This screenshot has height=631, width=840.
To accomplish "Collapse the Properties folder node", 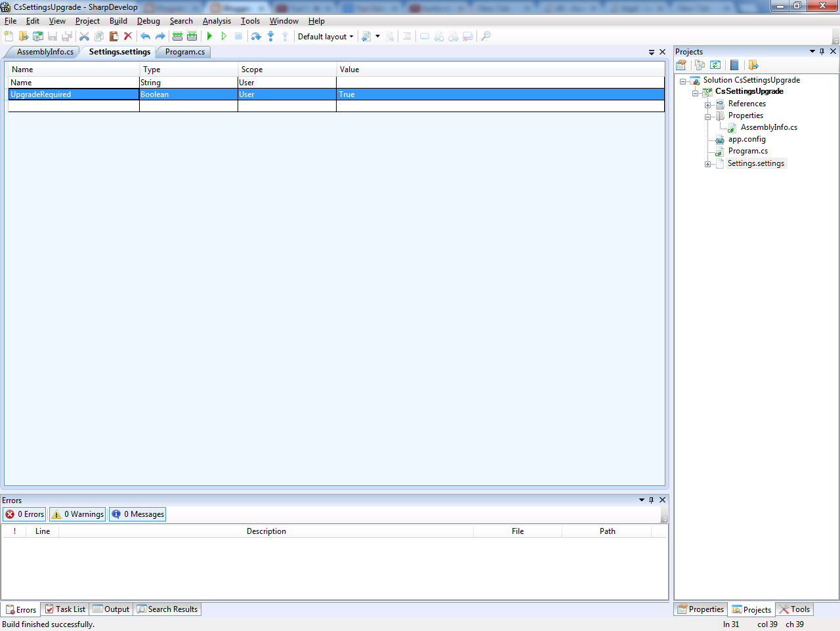I will 708,115.
